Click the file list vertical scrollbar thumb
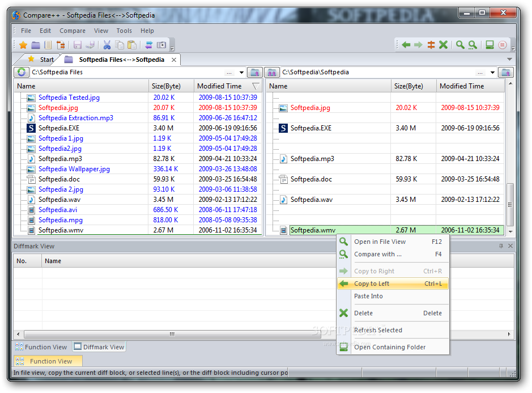 [x=510, y=205]
